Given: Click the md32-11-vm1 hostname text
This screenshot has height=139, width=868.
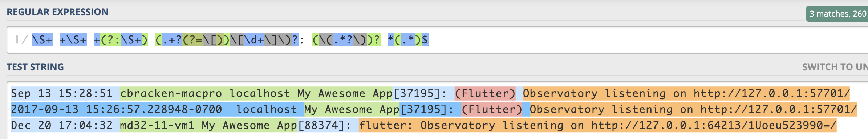Looking at the screenshot, I should coord(157,125).
